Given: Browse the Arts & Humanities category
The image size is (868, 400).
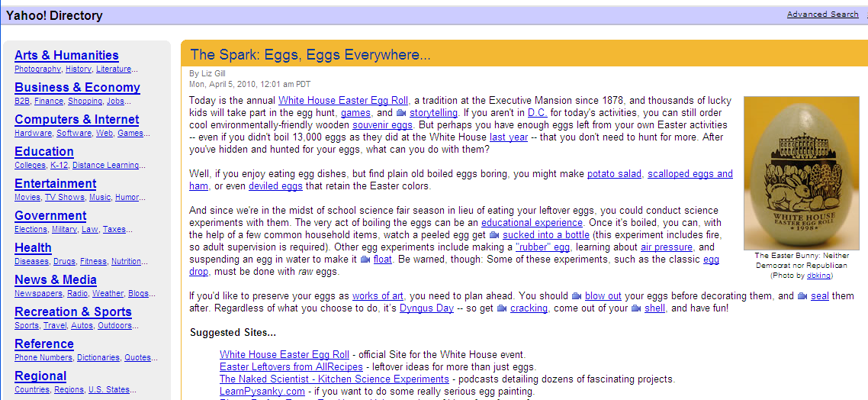Looking at the screenshot, I should [66, 55].
